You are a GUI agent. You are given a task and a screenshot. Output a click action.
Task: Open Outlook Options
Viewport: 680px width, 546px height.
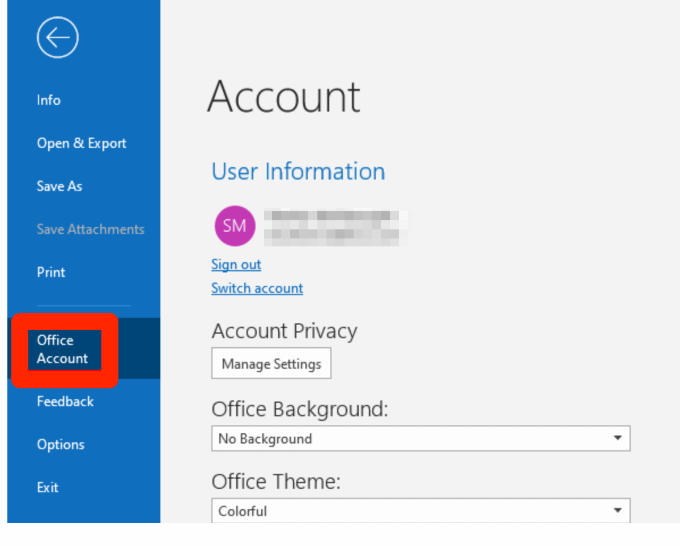[61, 444]
